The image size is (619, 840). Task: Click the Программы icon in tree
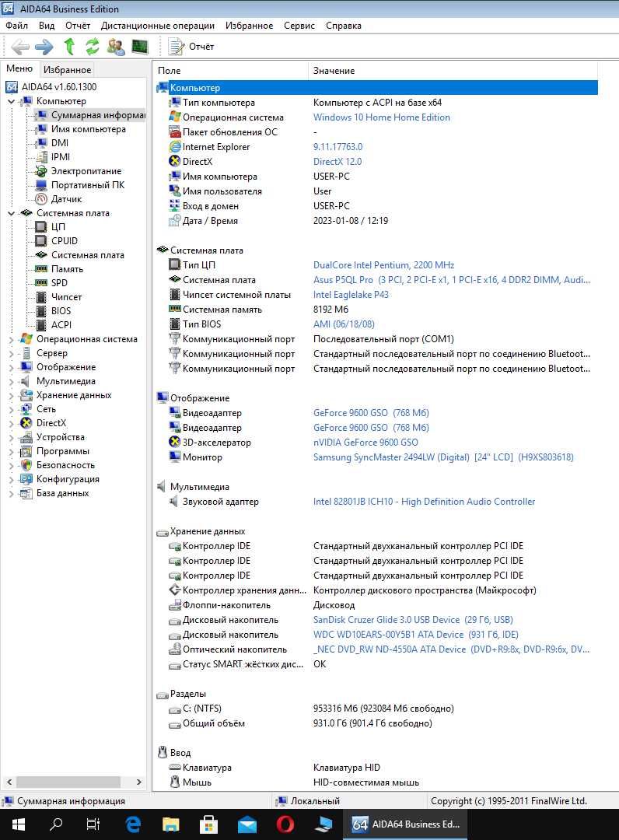point(26,451)
